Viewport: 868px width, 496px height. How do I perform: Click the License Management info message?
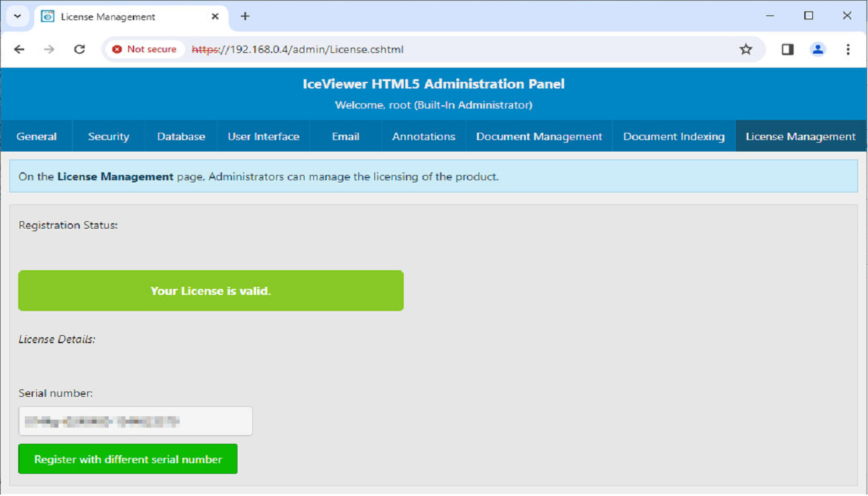tap(433, 176)
